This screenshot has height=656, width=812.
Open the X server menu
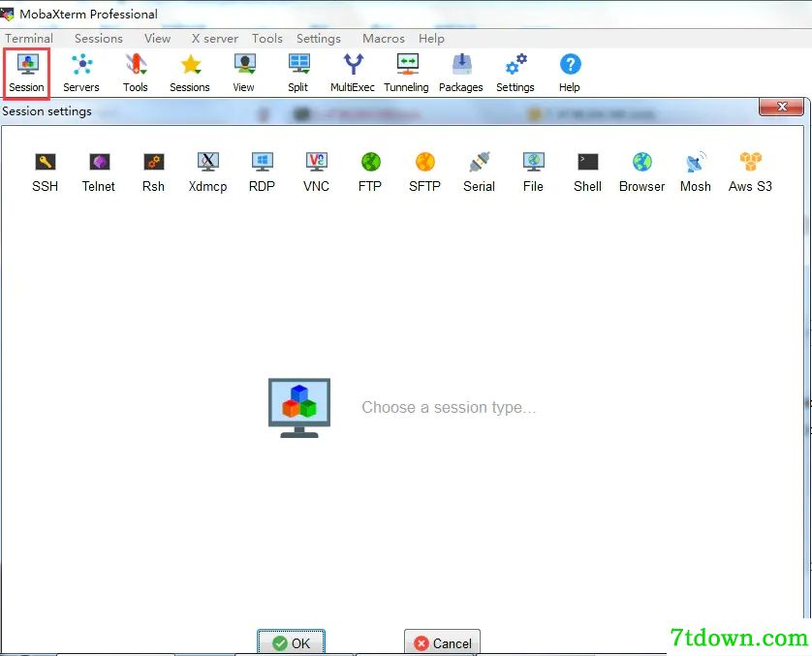[x=215, y=39]
